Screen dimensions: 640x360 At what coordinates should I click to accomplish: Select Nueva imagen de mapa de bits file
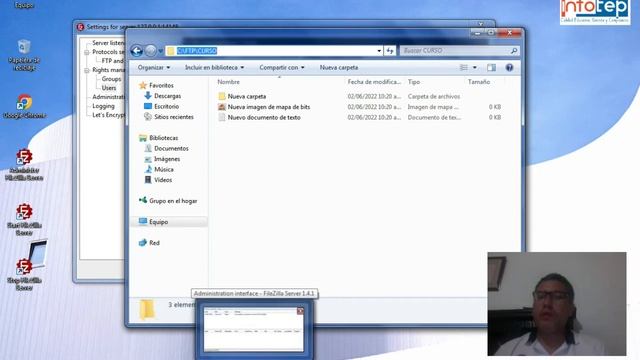[269, 107]
